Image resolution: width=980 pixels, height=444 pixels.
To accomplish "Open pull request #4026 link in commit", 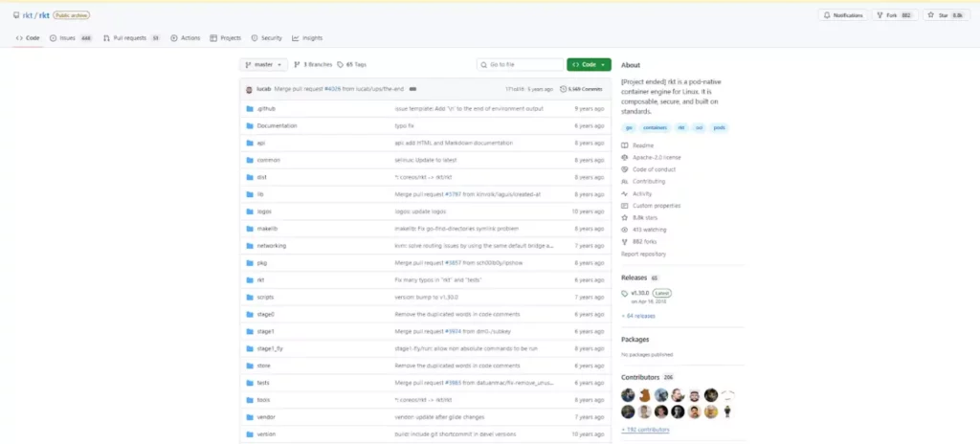I will click(332, 89).
